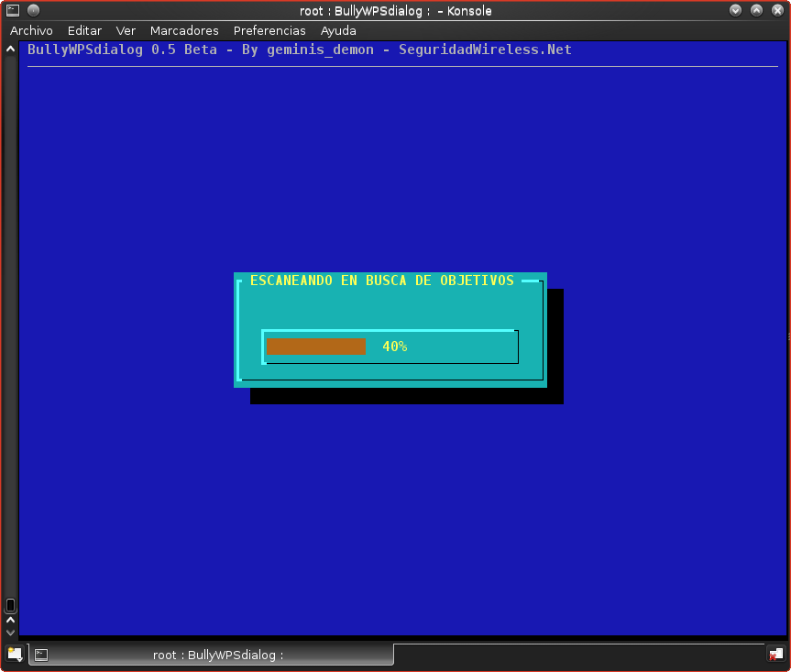The height and width of the screenshot is (672, 791).
Task: Click the orange scan progress bar
Action: pyautogui.click(x=316, y=347)
